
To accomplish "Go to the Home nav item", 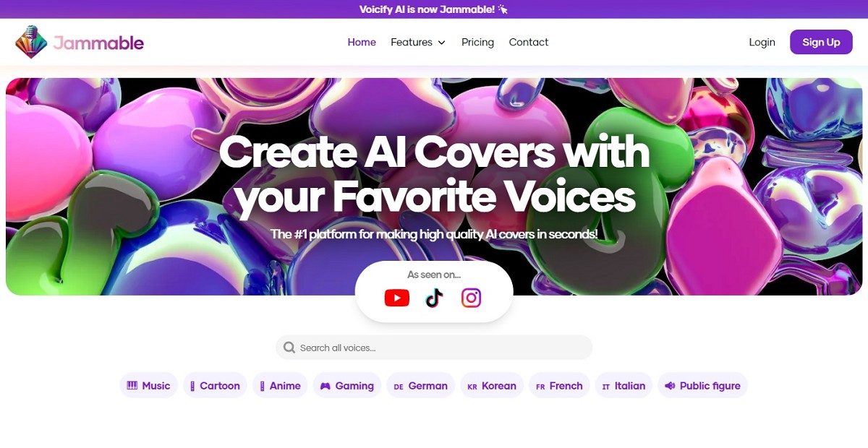I will point(362,42).
